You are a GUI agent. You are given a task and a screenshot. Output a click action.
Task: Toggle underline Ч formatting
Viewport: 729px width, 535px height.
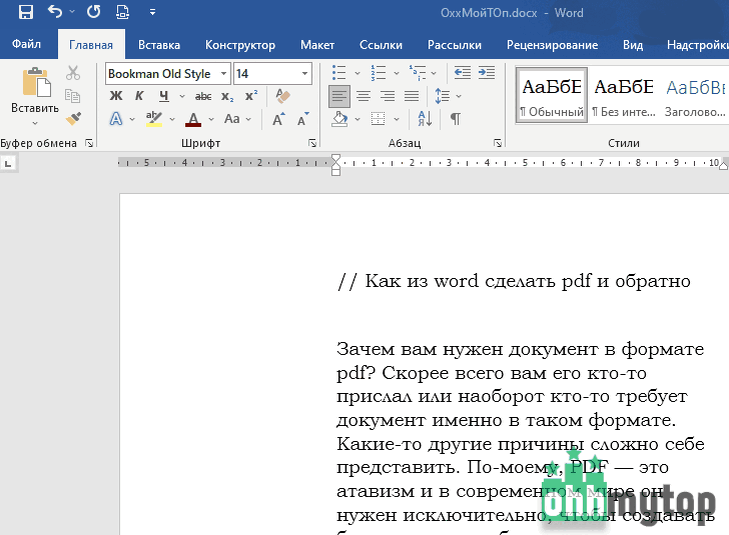coord(164,96)
